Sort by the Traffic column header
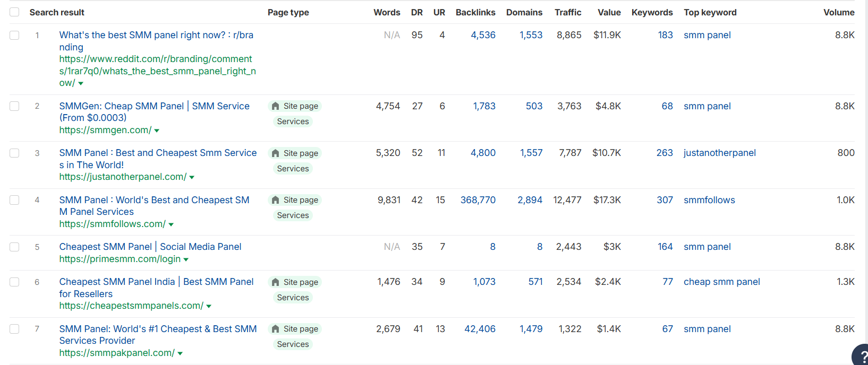 568,12
